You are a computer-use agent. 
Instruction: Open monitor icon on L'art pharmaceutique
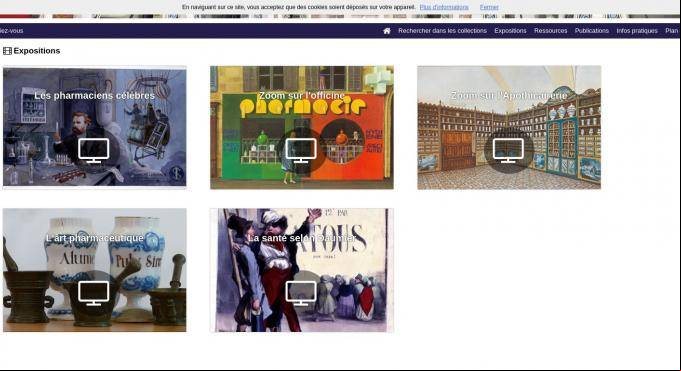94,293
